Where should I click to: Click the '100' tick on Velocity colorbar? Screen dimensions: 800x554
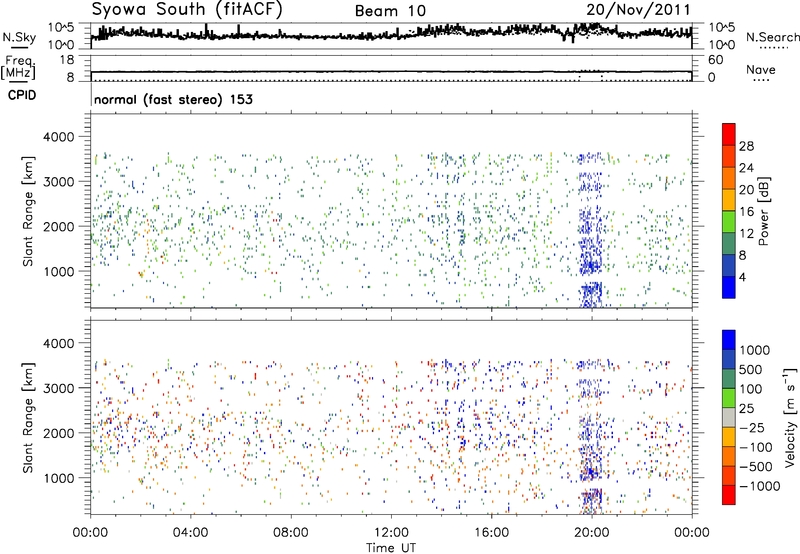coord(751,389)
